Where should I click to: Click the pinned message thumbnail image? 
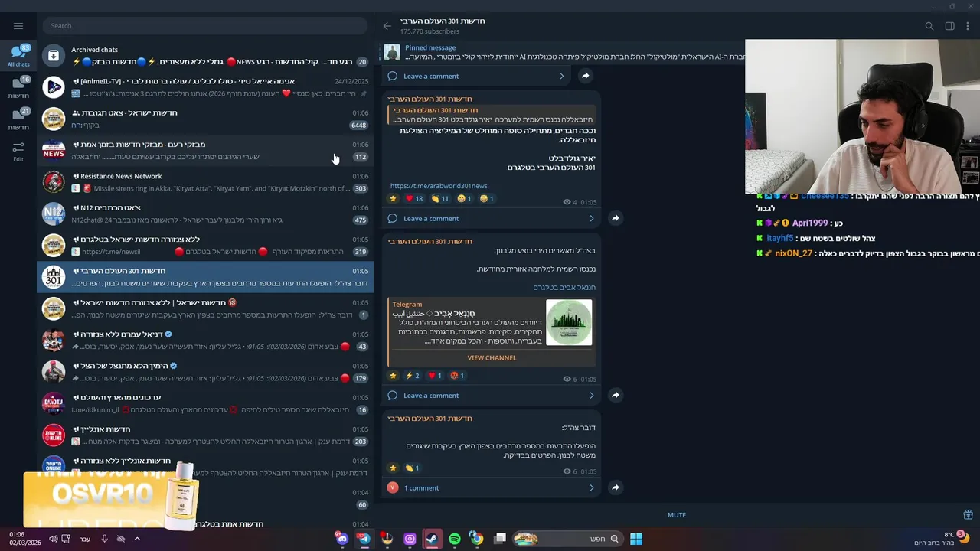(x=392, y=52)
